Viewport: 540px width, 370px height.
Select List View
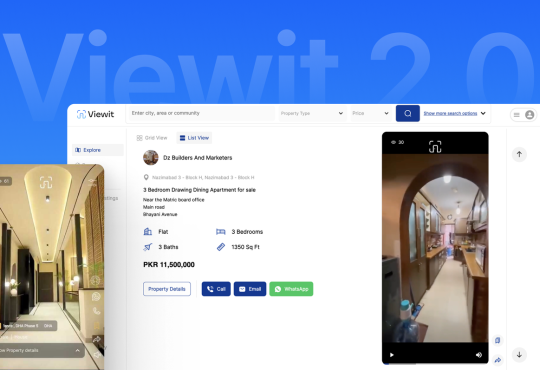click(x=194, y=138)
